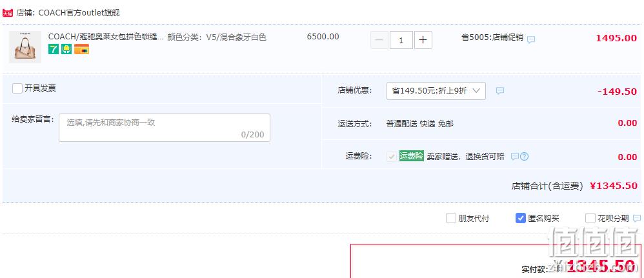Click the Tmall logo icon beside store name

[8, 13]
